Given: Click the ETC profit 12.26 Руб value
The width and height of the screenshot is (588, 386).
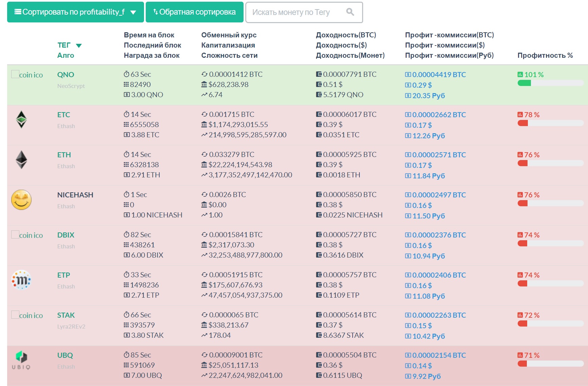Looking at the screenshot, I should [429, 136].
